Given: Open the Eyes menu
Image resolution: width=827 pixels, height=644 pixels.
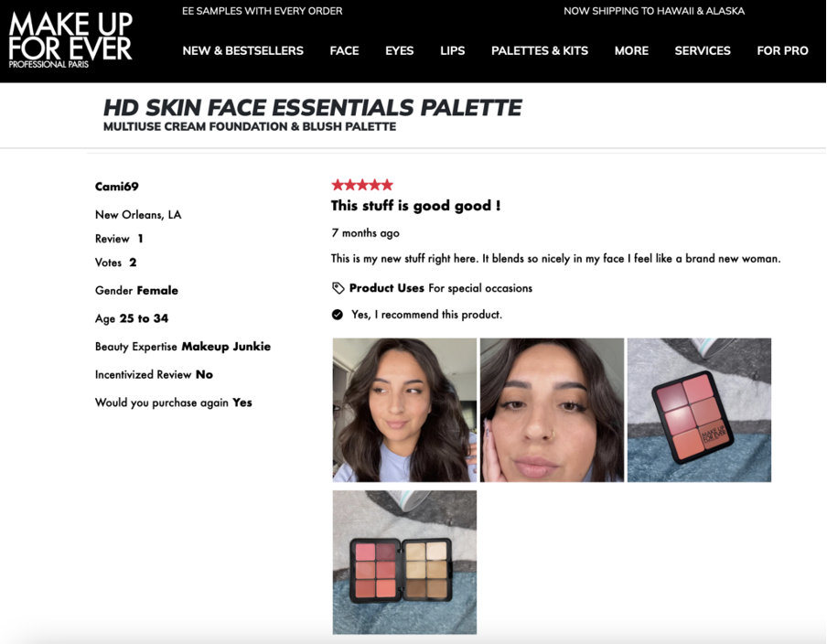Looking at the screenshot, I should click(x=399, y=50).
